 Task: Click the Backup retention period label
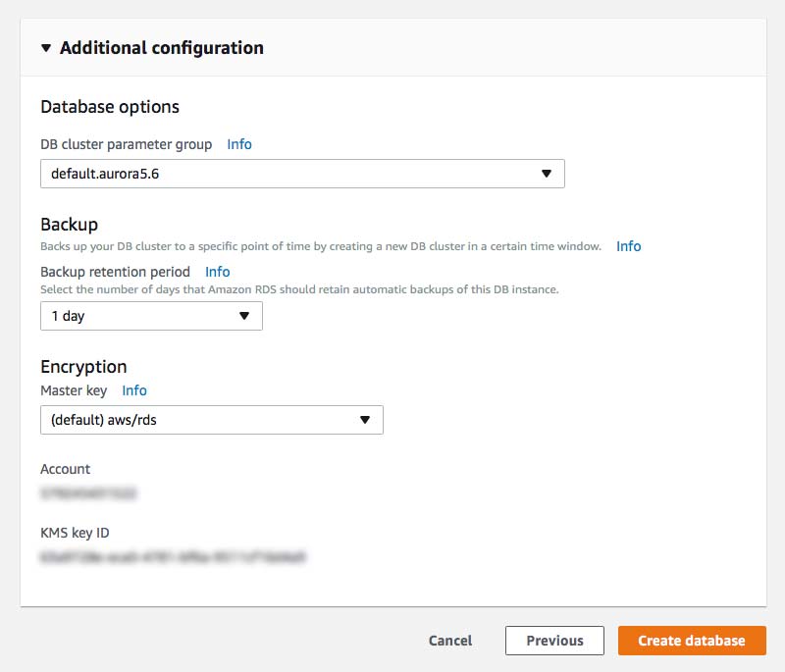tap(115, 272)
